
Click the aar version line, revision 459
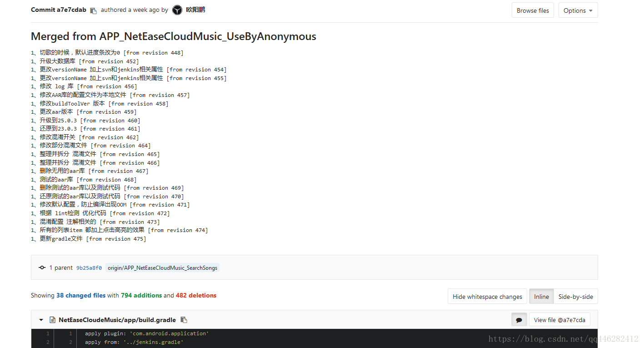pyautogui.click(x=84, y=112)
